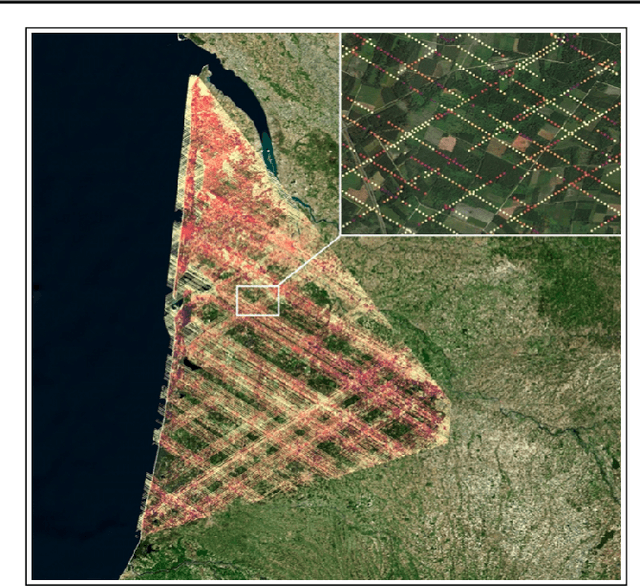Open the zoomed inset image at top right
Screen dimensions: 640x587
click(480, 132)
